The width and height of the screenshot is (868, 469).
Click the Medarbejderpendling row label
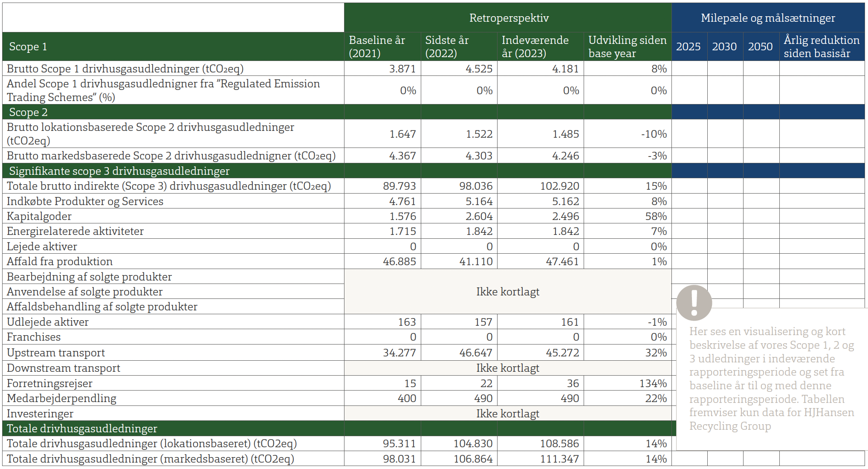click(61, 398)
